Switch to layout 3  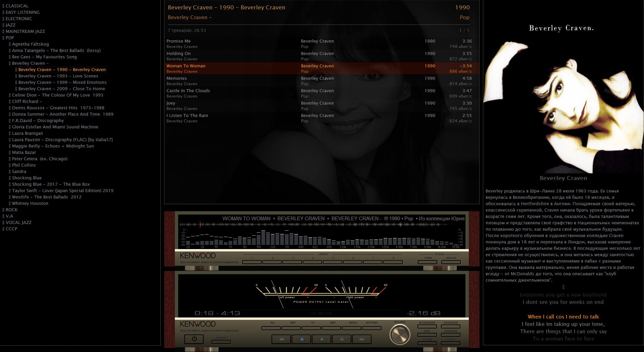tap(292, 262)
